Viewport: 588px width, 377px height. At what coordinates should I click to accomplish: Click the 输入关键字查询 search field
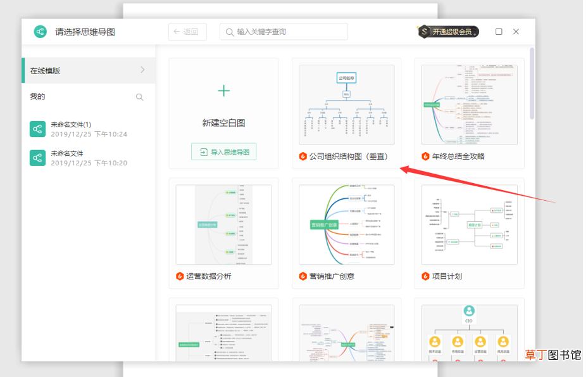(x=284, y=32)
